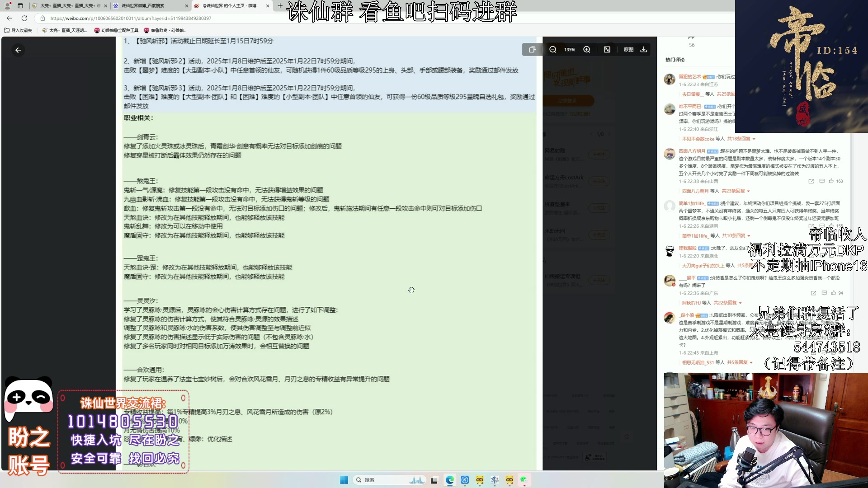Expand 共5条回复 replies by 相思无语泪_531
The height and width of the screenshot is (488, 868).
pyautogui.click(x=740, y=362)
